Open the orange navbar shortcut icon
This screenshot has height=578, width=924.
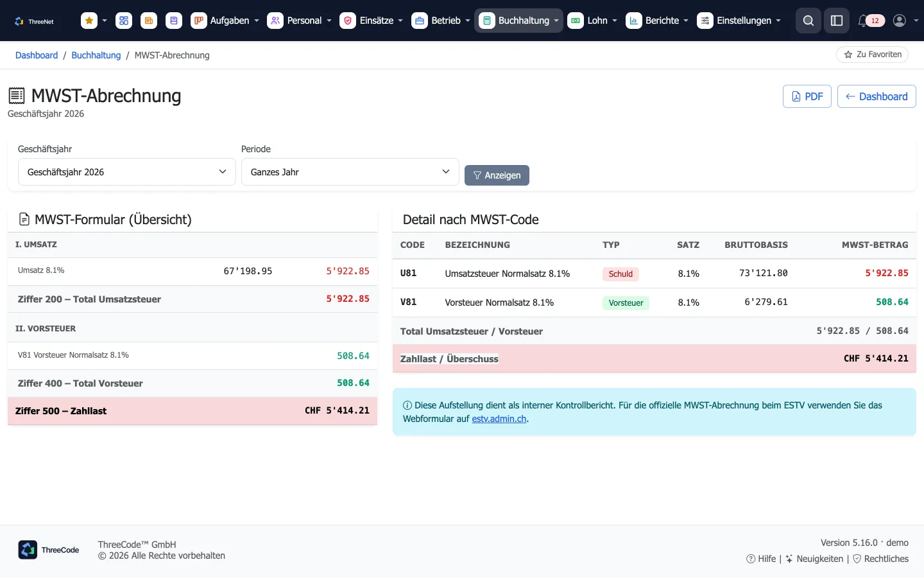[x=149, y=21]
